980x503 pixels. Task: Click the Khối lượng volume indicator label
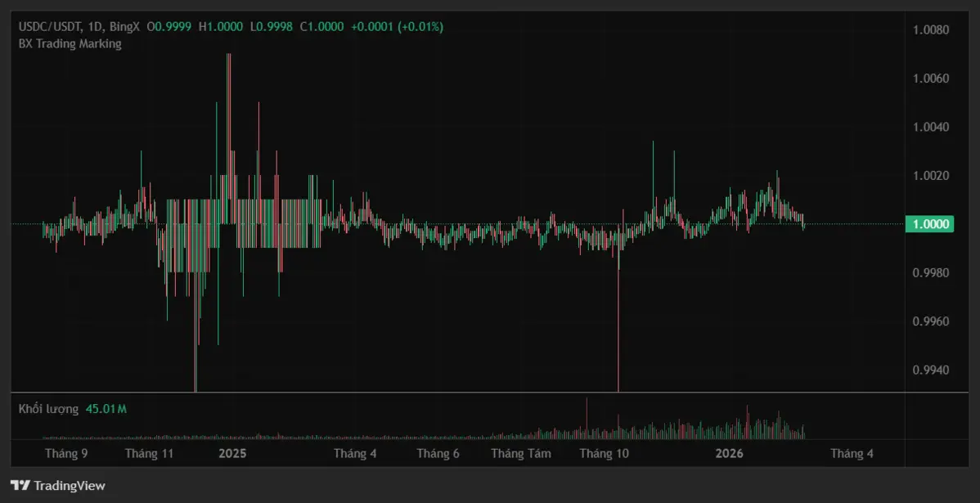pos(48,409)
